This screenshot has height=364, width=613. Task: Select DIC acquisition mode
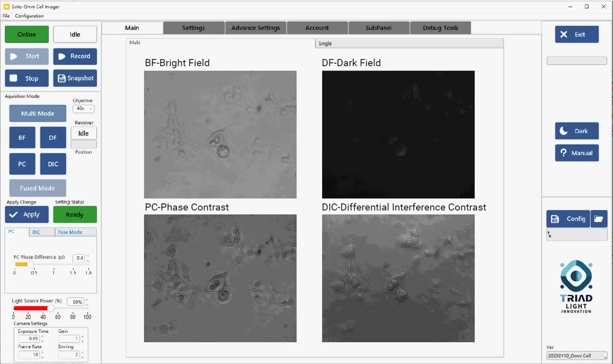click(53, 164)
